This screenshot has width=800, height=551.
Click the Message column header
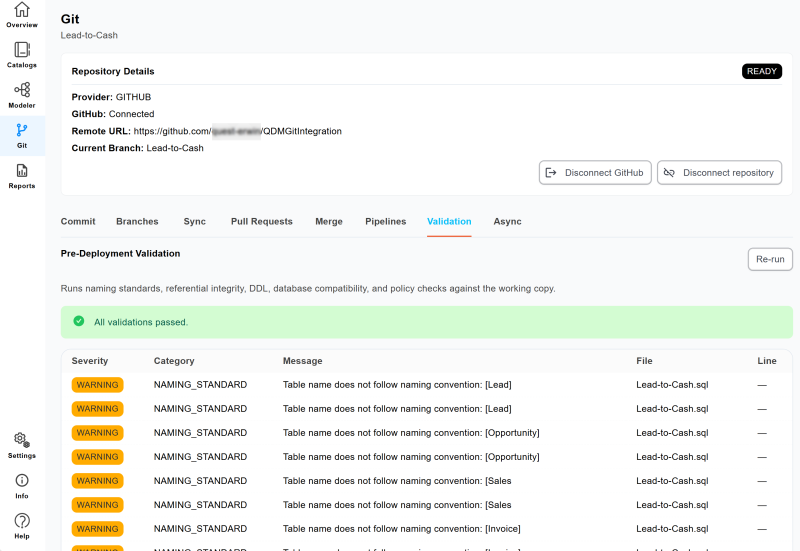tap(303, 361)
